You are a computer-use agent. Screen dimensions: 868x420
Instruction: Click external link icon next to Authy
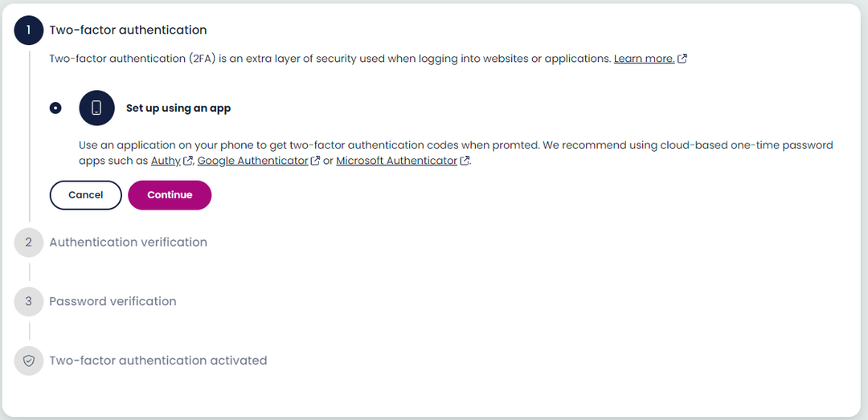coord(188,161)
